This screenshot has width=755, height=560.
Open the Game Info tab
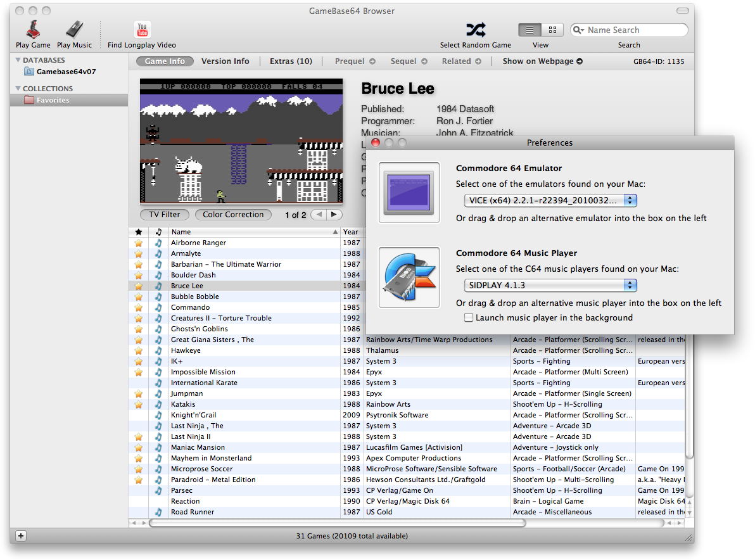pyautogui.click(x=165, y=61)
